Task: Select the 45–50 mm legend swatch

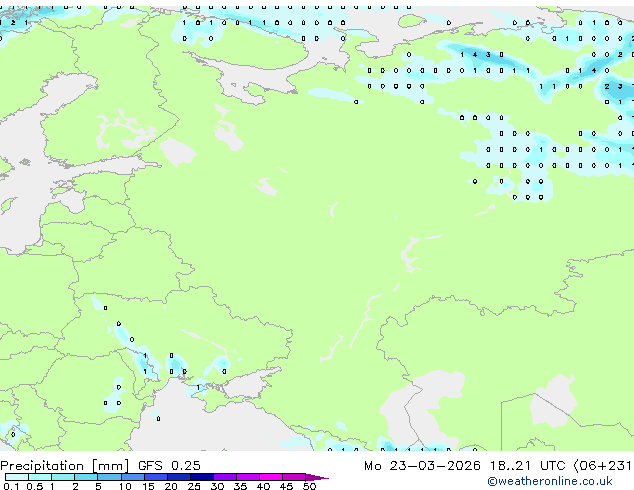Action: (x=294, y=477)
